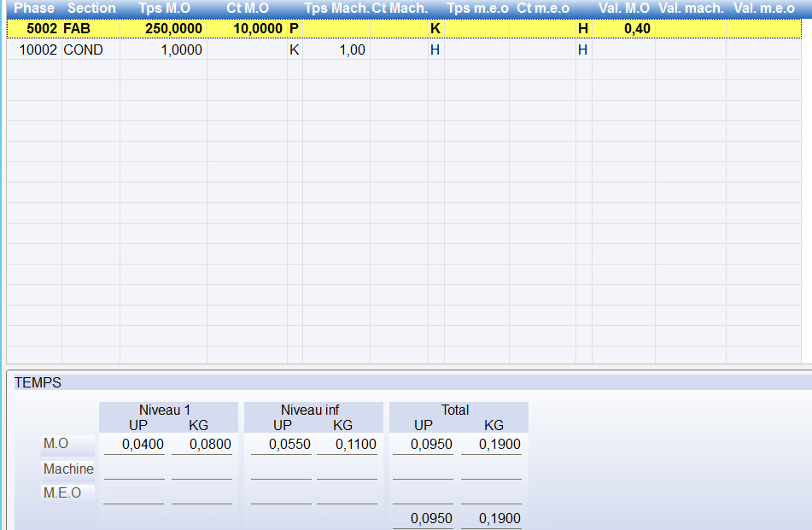Select the Val. m.e.o column header
The width and height of the screenshot is (812, 530).
click(765, 8)
